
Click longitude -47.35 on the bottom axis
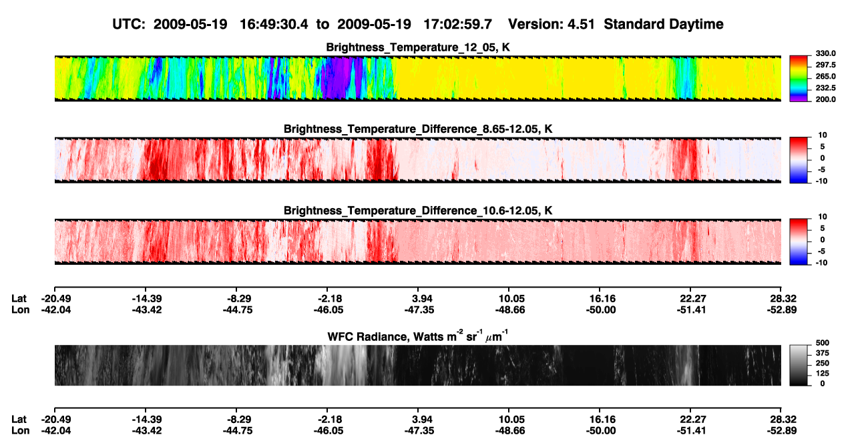[x=420, y=430]
